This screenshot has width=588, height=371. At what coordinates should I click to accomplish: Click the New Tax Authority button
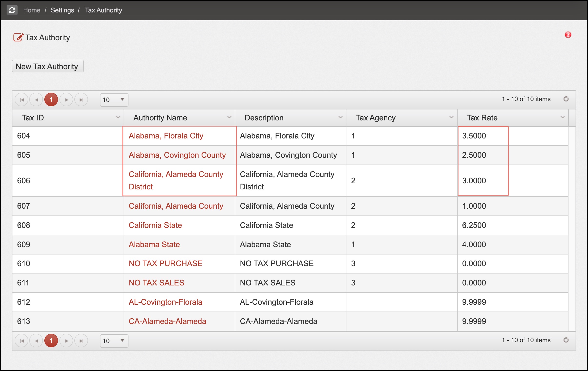pyautogui.click(x=48, y=66)
